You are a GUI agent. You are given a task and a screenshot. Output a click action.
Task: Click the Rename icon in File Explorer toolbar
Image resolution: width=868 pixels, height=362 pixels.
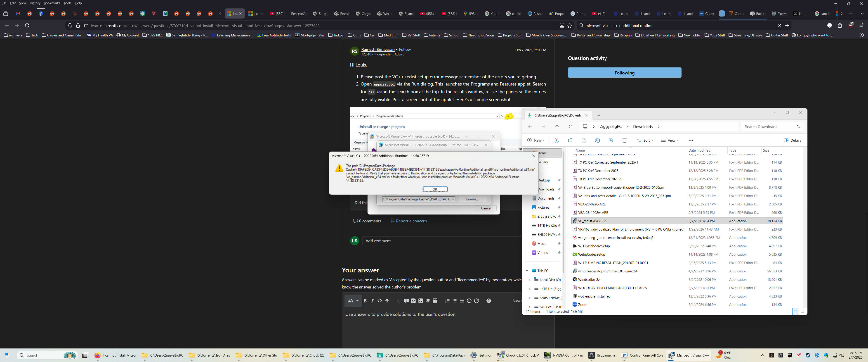(x=597, y=140)
